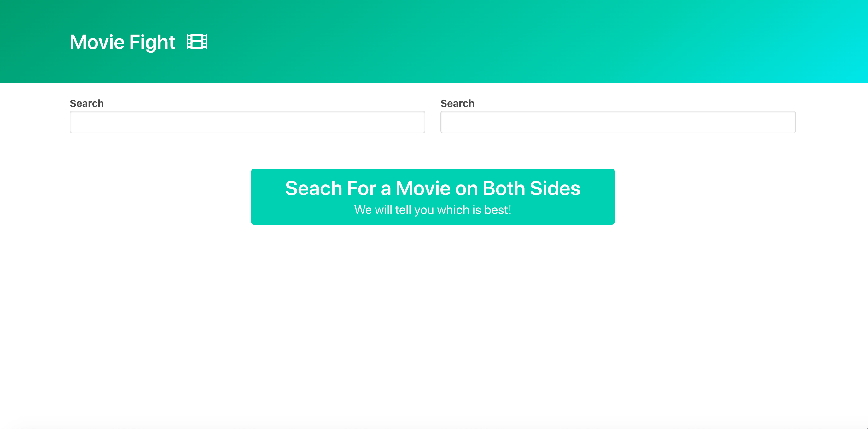The image size is (868, 429).
Task: Click the word 'Seach' in teal banner
Action: tap(314, 188)
